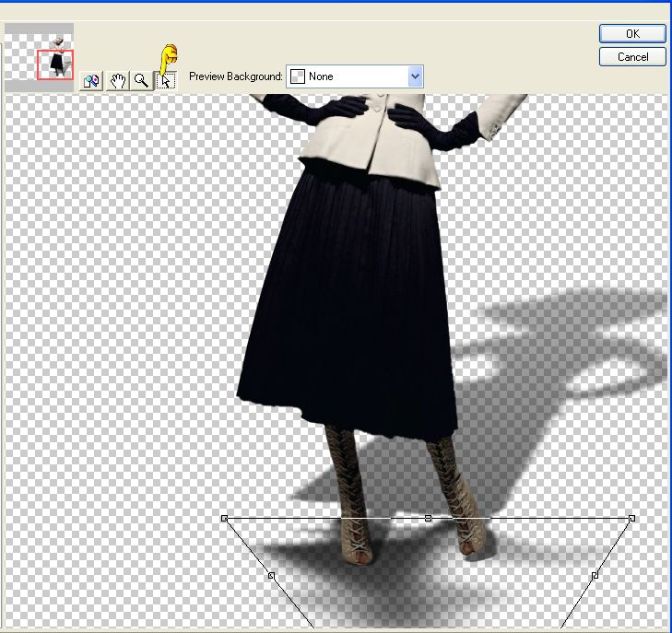Click the right-side shadow box handle

[595, 576]
